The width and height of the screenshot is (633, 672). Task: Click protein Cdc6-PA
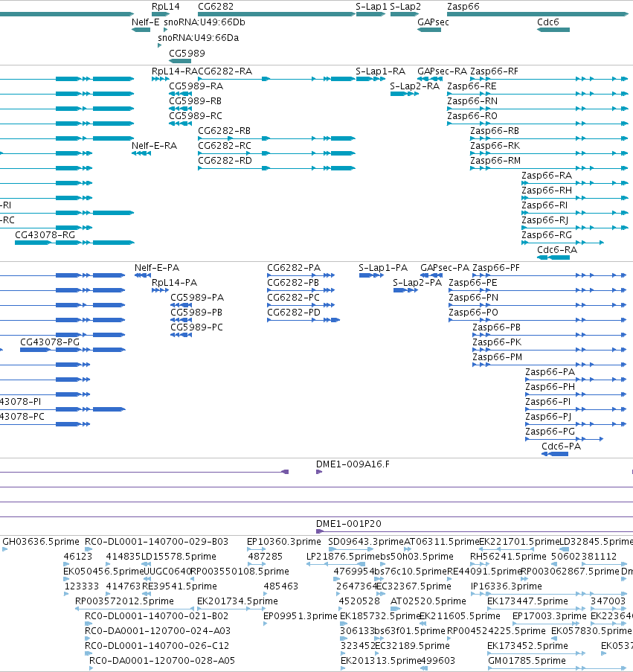click(561, 447)
